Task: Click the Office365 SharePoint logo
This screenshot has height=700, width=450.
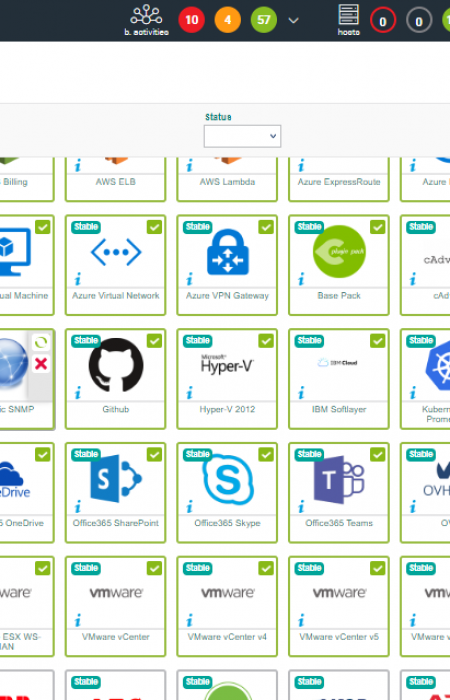Action: click(x=116, y=479)
